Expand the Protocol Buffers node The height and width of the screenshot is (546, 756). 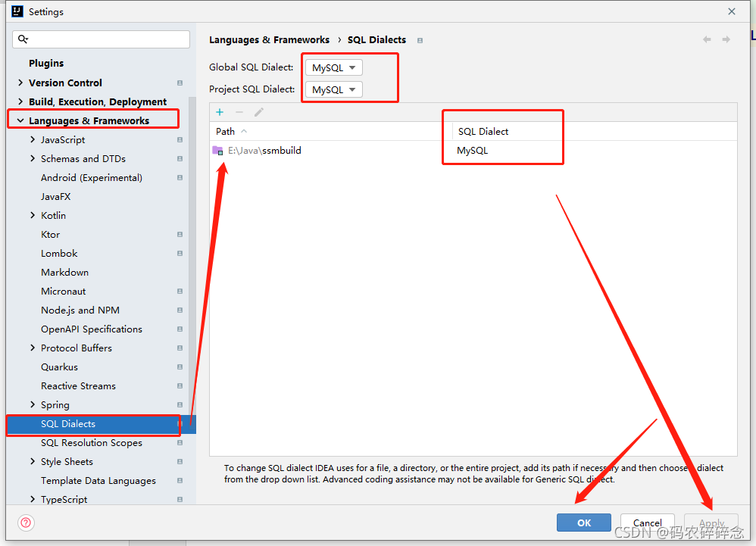tap(33, 348)
